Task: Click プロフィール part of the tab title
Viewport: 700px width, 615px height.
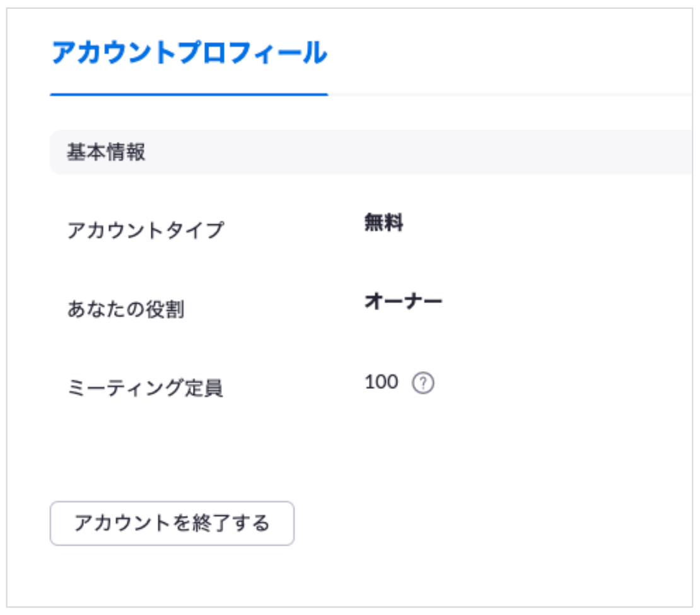Action: point(253,53)
